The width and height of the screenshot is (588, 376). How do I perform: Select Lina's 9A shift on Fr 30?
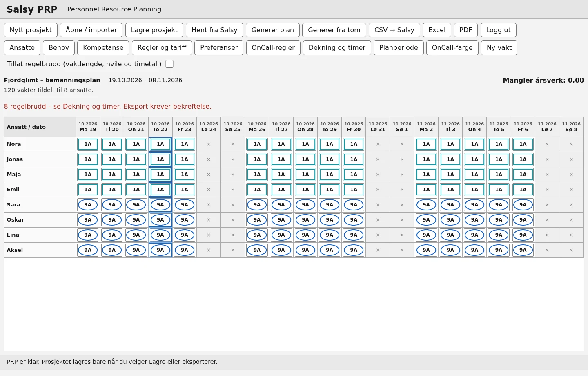coord(354,235)
